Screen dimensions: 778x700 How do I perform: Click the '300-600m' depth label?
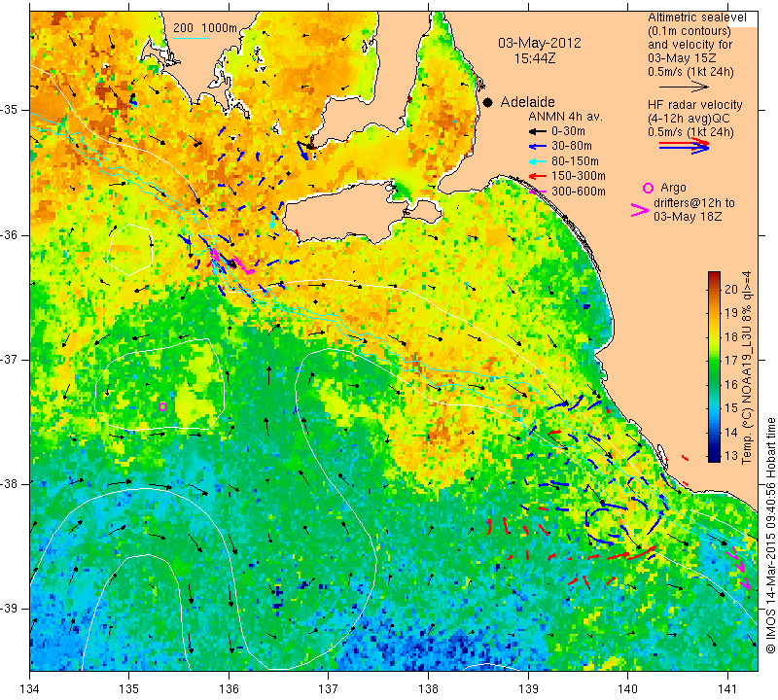[x=578, y=192]
